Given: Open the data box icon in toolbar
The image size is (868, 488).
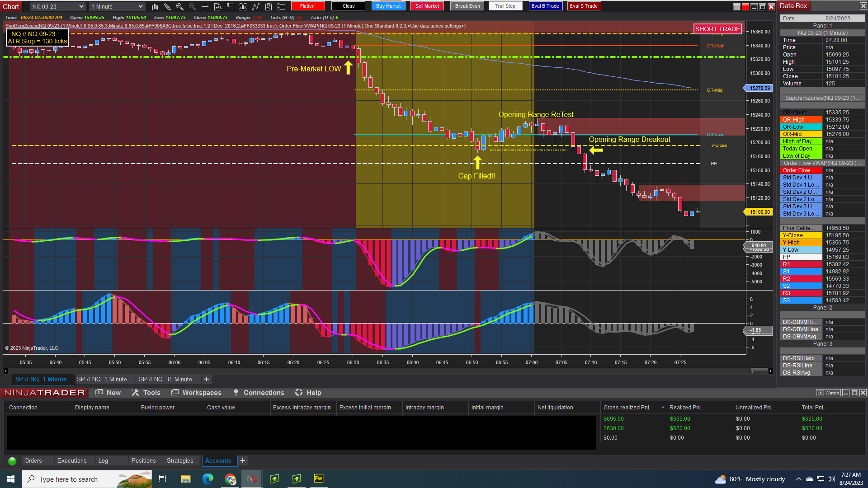Looking at the screenshot, I should point(218,6).
